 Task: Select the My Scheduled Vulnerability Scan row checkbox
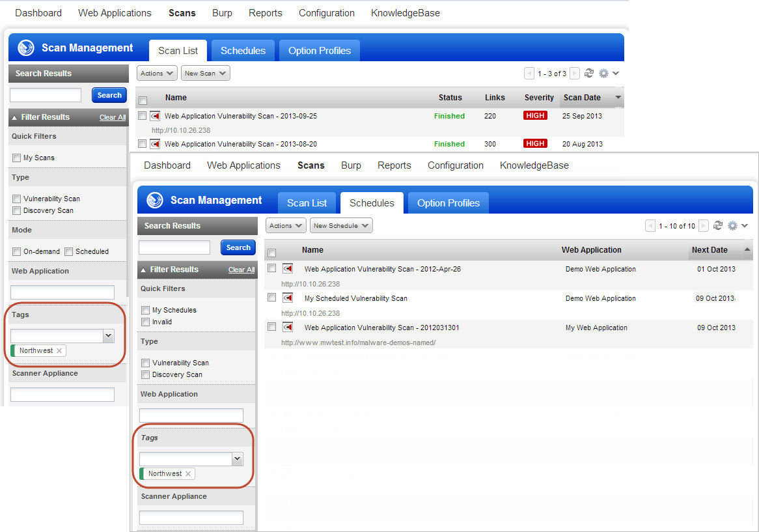272,298
